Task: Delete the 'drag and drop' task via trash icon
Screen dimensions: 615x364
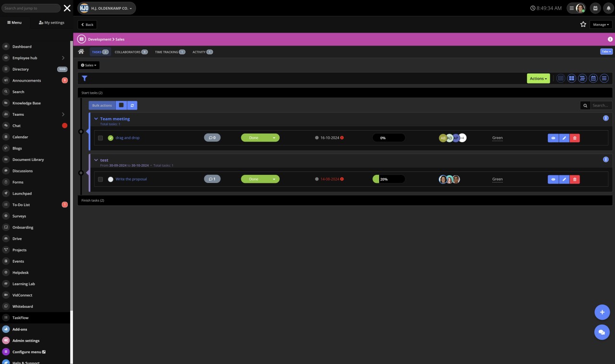Action: tap(575, 138)
